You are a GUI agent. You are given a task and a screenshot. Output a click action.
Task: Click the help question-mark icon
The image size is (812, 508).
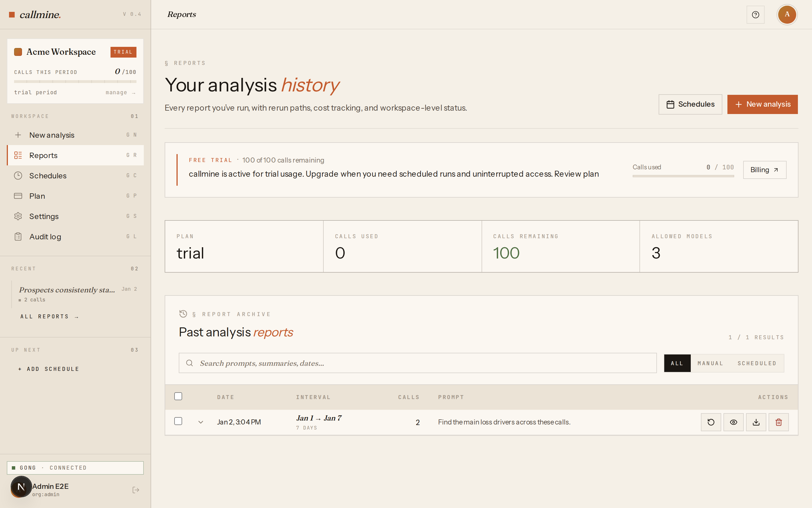[755, 14]
